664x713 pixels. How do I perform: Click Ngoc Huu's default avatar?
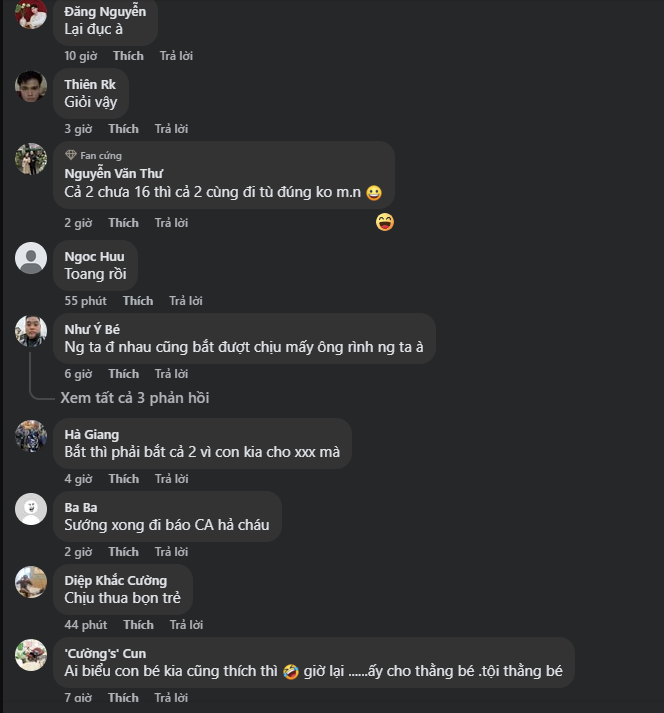pyautogui.click(x=31, y=258)
